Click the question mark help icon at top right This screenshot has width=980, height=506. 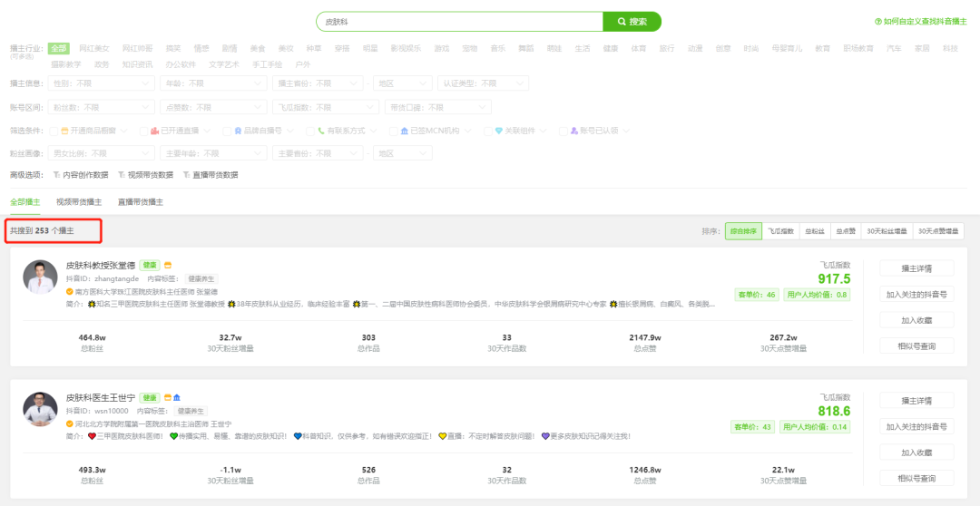coord(877,22)
